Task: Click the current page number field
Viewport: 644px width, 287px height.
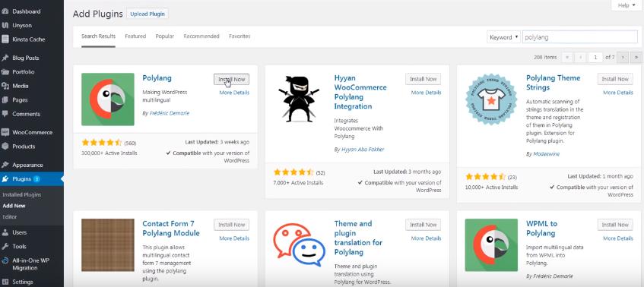Action: 595,58
